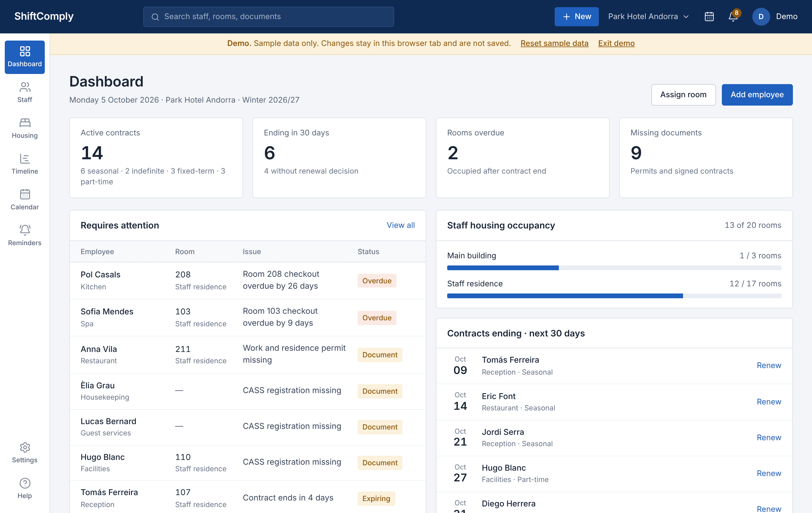
Task: Click the New button
Action: pyautogui.click(x=576, y=16)
